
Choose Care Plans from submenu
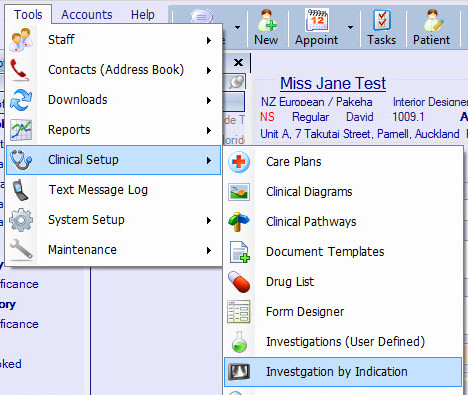(343, 162)
